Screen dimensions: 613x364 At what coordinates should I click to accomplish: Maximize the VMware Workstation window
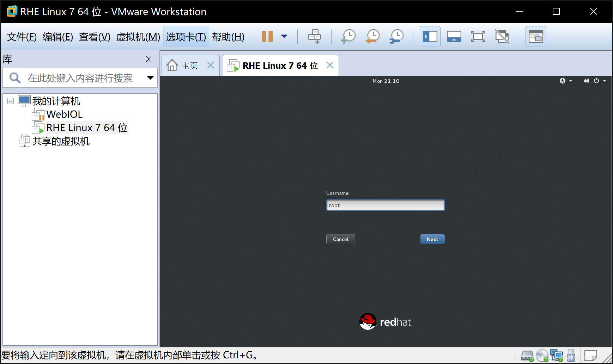pos(556,11)
